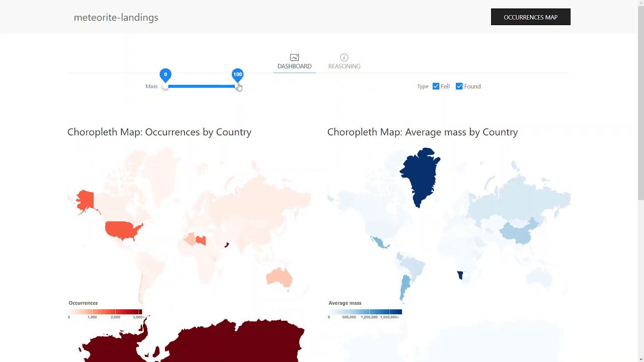Click the 'Occurrences' legend title
This screenshot has height=362, width=644.
click(83, 303)
